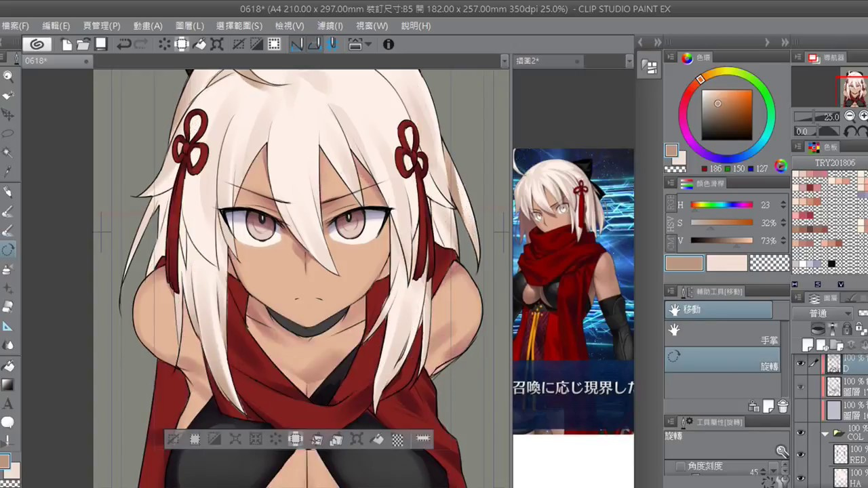Enable the 角度刻度 checkbox

pos(681,466)
